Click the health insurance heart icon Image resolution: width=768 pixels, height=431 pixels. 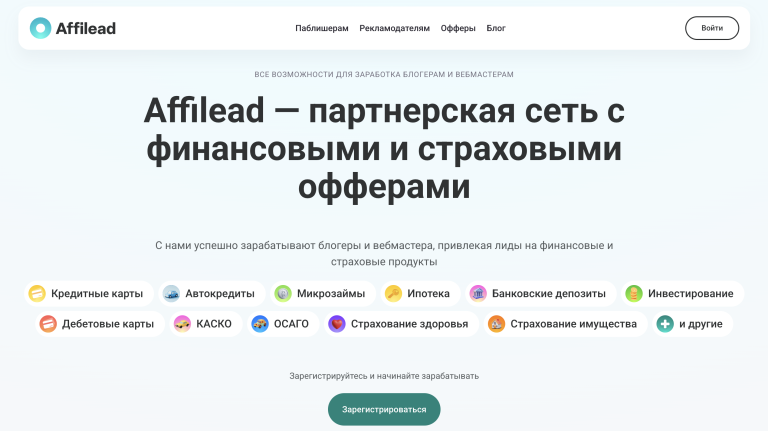point(337,324)
